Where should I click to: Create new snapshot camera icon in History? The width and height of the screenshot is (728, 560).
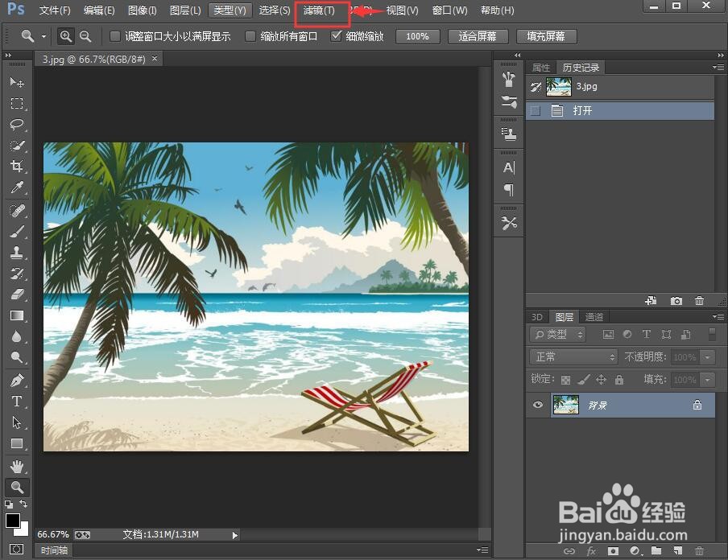(x=676, y=301)
